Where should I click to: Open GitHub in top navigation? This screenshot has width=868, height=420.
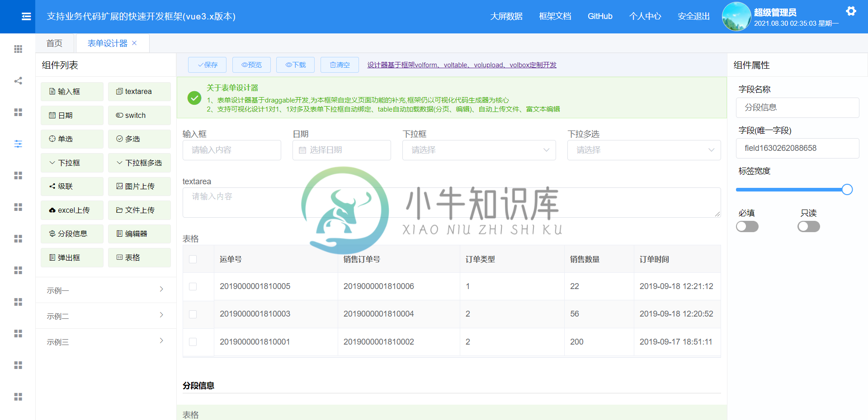point(600,16)
